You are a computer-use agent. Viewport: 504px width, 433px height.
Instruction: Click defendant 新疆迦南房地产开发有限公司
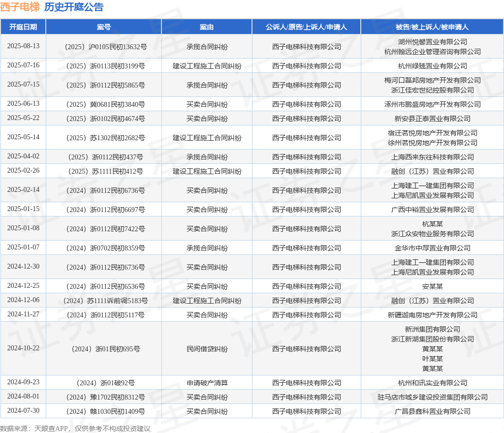(x=432, y=315)
